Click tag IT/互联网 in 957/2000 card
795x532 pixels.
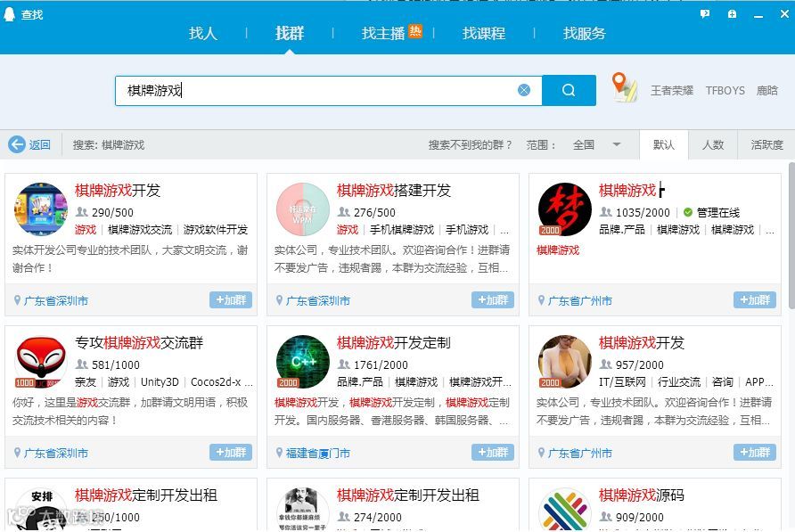pos(623,382)
